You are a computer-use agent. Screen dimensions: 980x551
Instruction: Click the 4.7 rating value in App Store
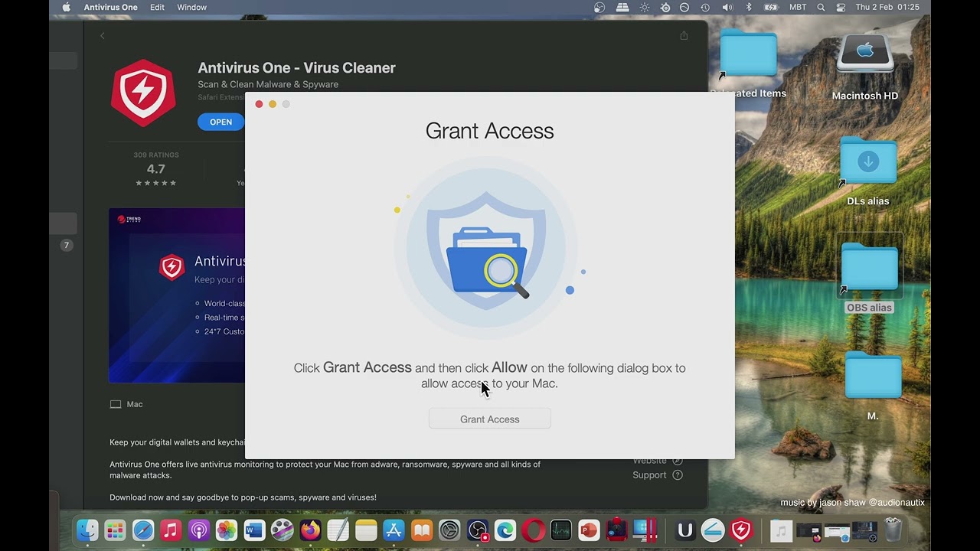156,169
